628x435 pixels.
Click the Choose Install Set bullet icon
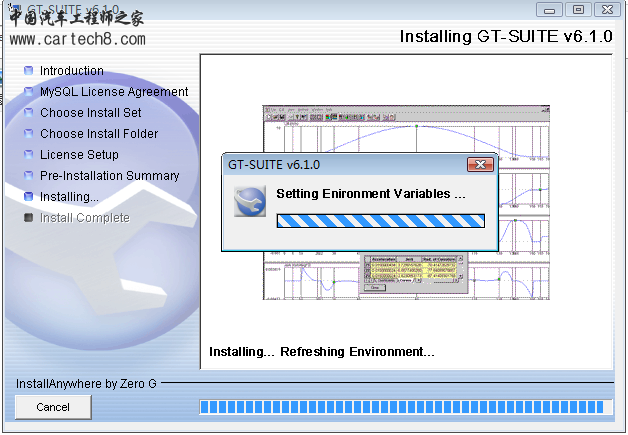[28, 113]
